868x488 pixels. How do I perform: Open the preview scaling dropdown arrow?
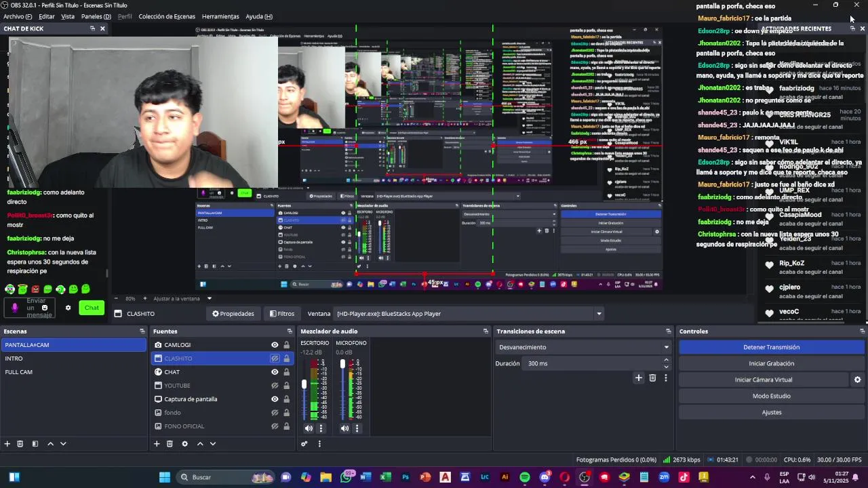(209, 299)
